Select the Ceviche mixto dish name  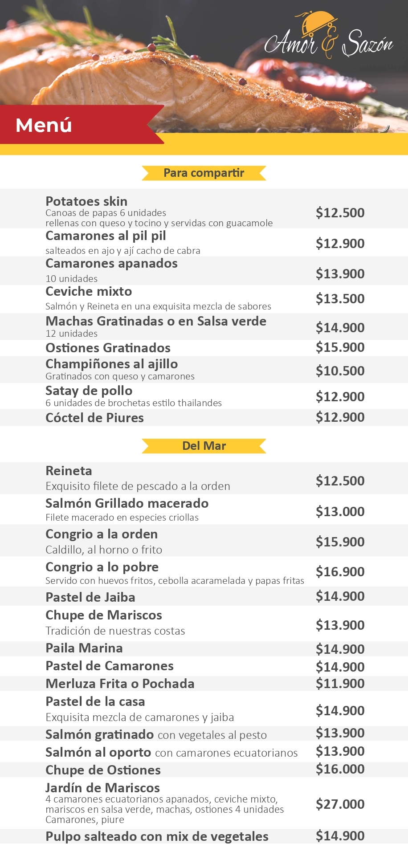(89, 291)
